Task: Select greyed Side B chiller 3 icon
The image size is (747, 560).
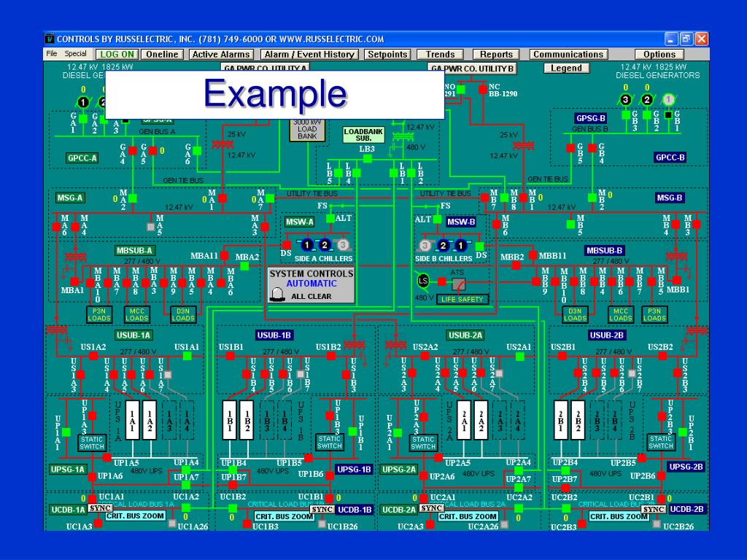Action: pos(425,246)
